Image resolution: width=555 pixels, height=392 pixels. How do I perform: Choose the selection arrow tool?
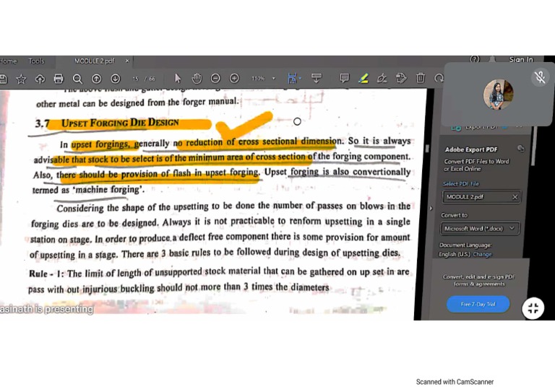[178, 78]
